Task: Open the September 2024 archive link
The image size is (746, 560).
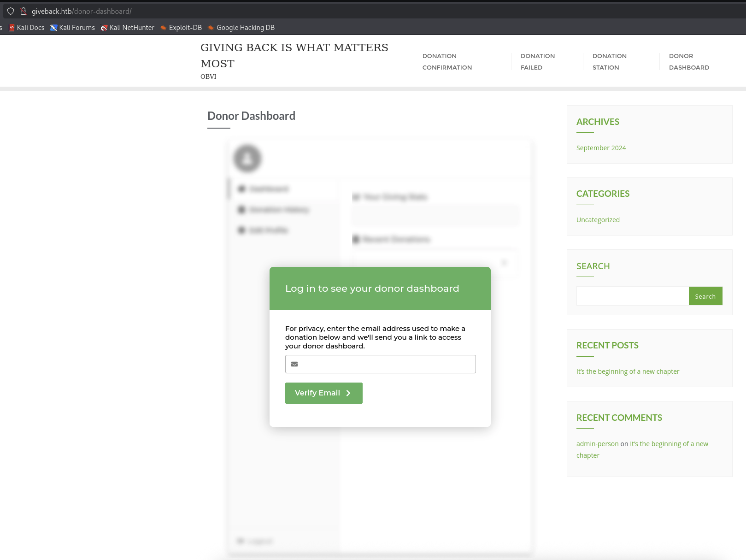Action: 601,147
